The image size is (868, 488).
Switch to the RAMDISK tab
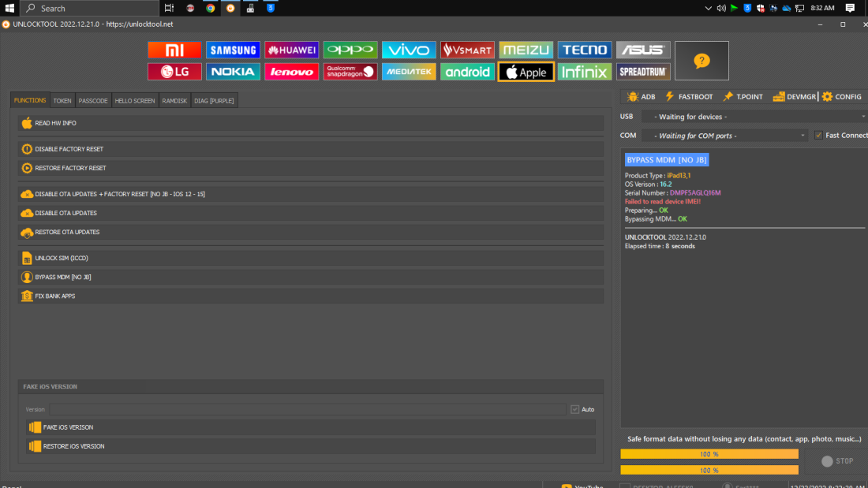pyautogui.click(x=174, y=101)
